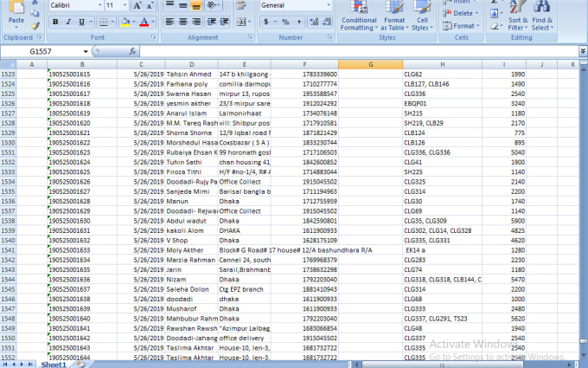Click the Copy icon in Clipboard group
The height and width of the screenshot is (368, 588).
point(35,14)
